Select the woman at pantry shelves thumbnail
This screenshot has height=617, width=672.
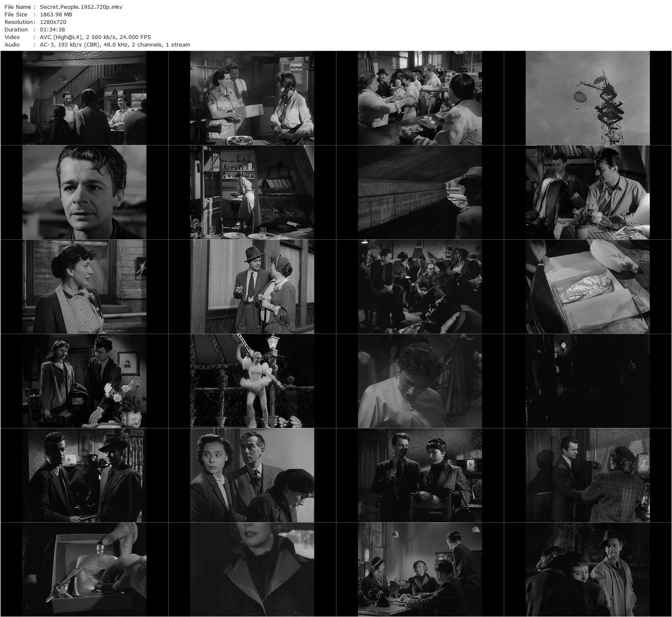pyautogui.click(x=252, y=192)
